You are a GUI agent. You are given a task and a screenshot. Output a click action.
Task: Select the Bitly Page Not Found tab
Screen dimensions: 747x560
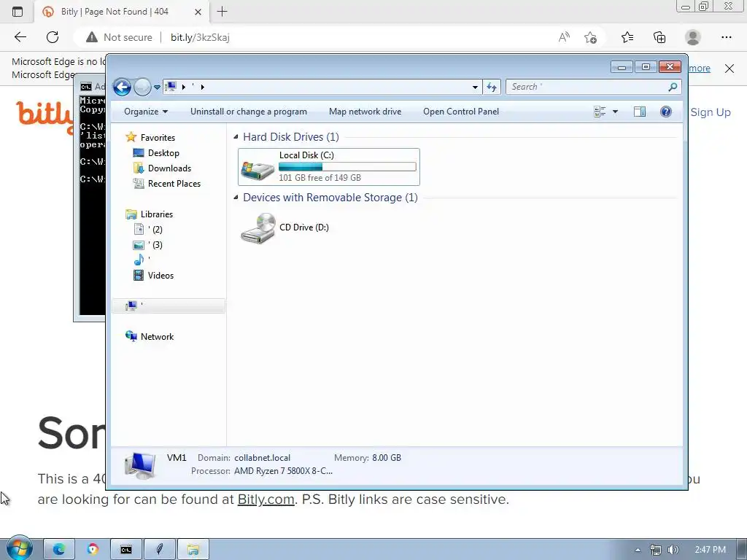click(x=115, y=12)
